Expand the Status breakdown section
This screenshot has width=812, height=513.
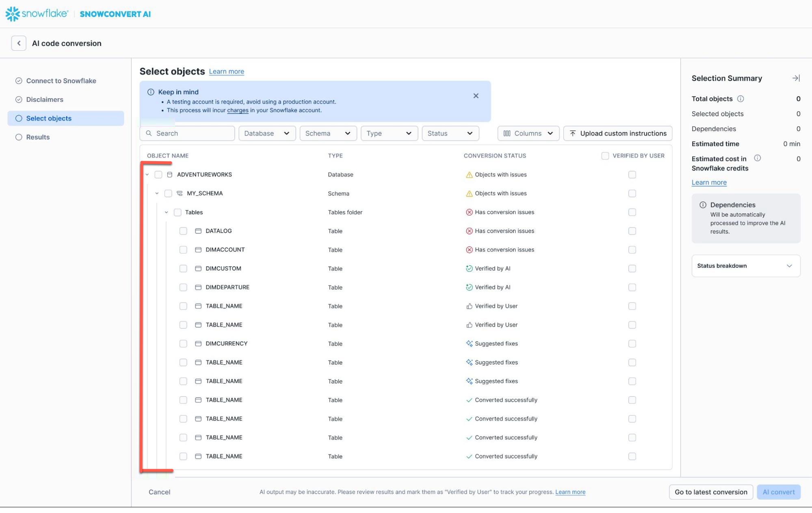tap(746, 266)
